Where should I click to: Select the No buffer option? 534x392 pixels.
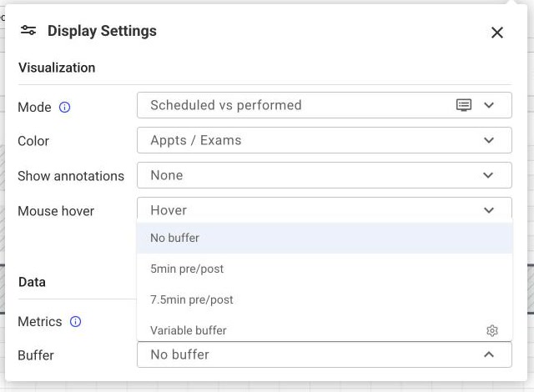click(x=325, y=238)
